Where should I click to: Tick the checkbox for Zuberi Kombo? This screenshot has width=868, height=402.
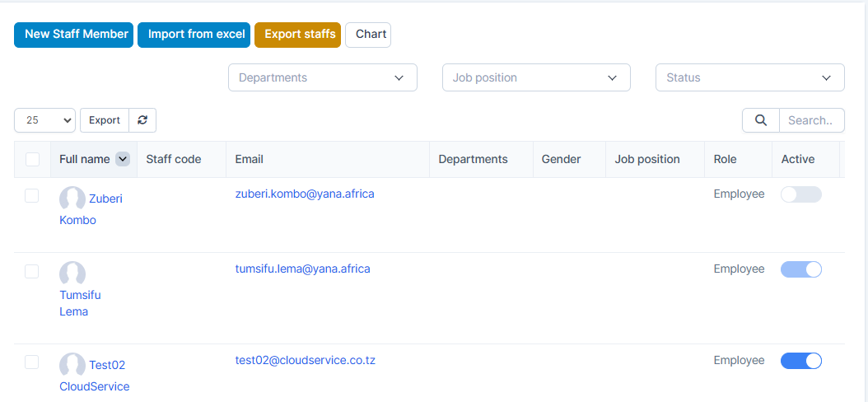[x=32, y=195]
